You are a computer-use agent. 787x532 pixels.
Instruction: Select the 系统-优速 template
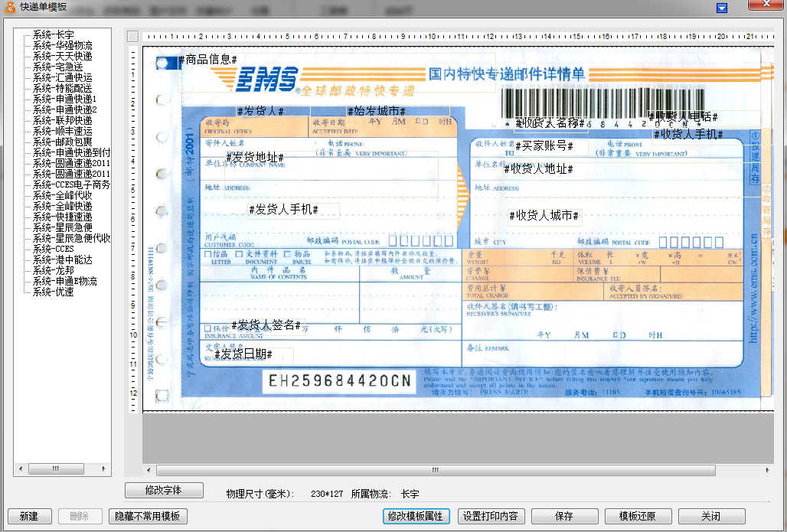53,292
